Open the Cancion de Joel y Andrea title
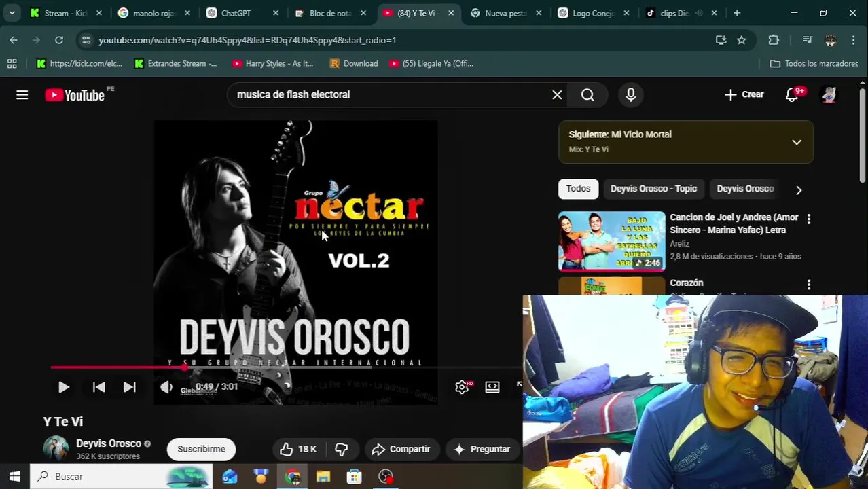The image size is (868, 489). 734,223
